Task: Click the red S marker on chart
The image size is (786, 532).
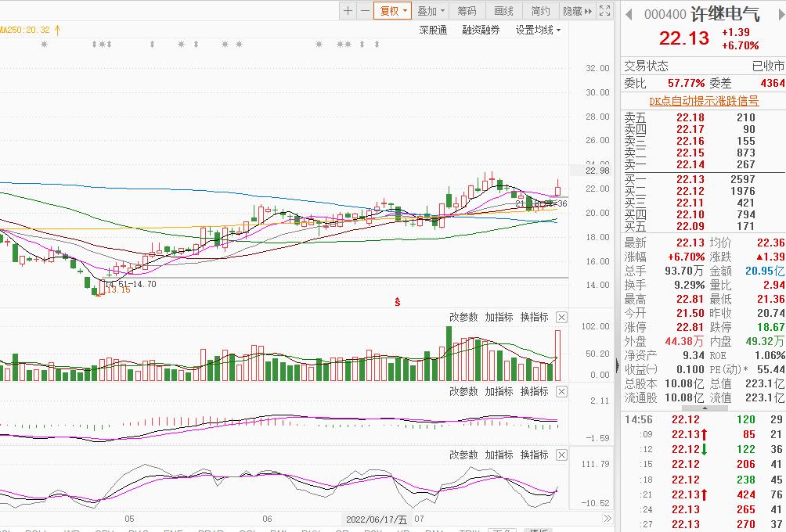Action: tap(398, 301)
